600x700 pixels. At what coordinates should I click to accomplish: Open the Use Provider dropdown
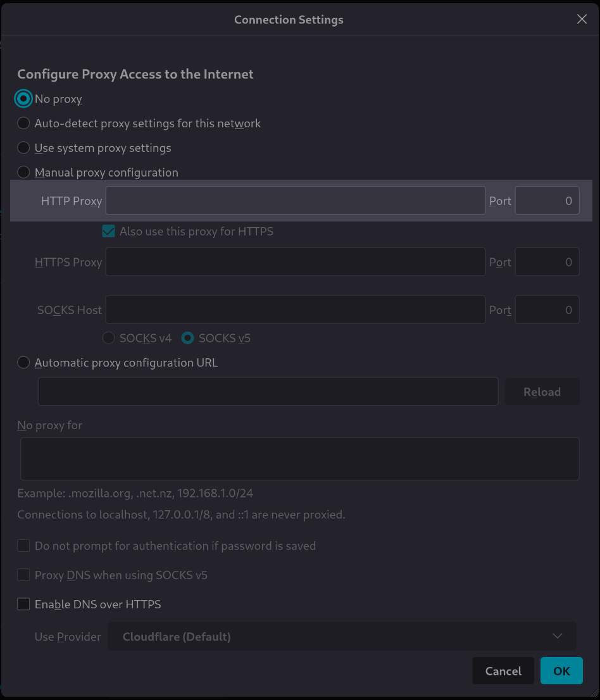(342, 636)
